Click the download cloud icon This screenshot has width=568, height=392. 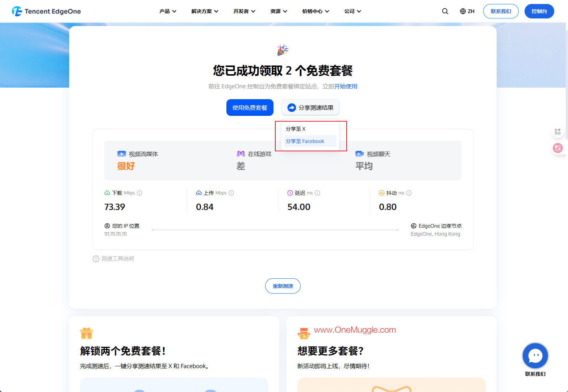pos(107,193)
